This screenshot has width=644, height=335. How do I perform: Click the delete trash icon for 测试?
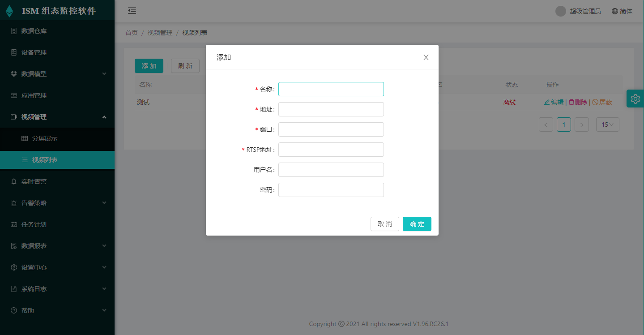coord(571,102)
